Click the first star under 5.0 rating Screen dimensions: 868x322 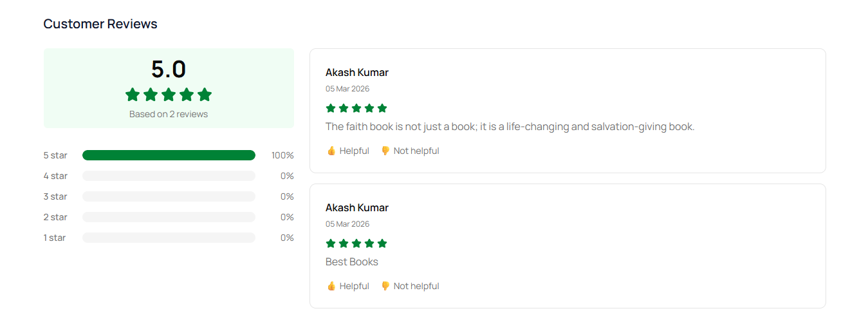pos(133,95)
